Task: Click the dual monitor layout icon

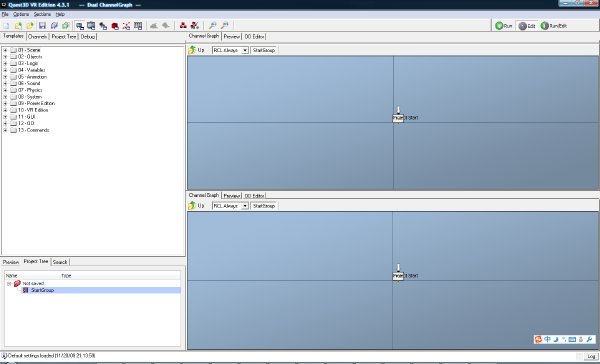Action: click(80, 26)
